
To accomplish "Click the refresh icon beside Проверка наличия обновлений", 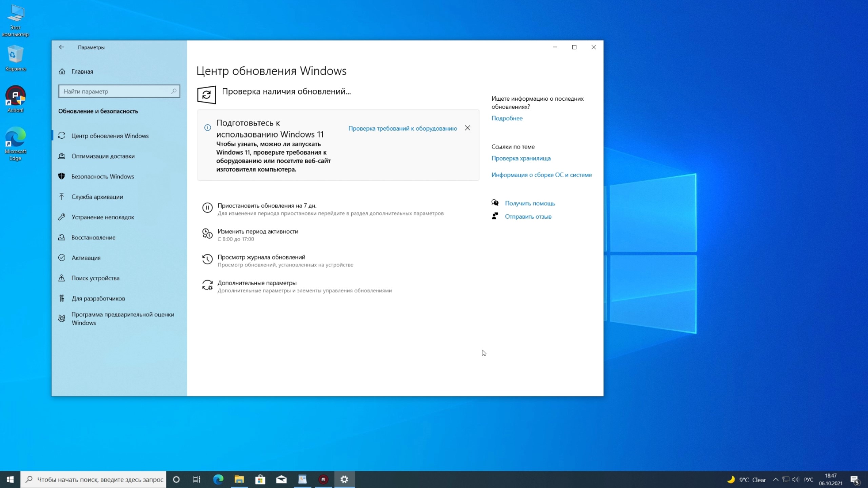I will point(206,95).
